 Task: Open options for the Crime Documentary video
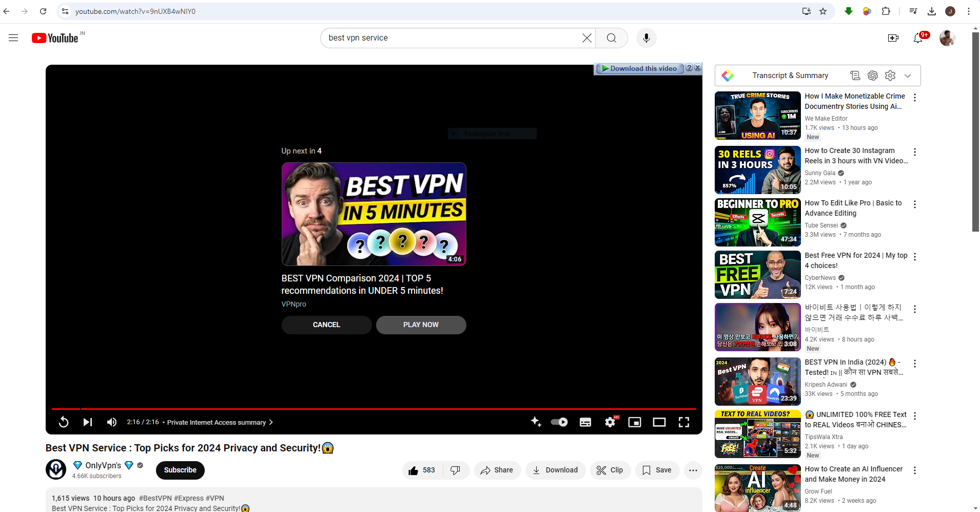coord(915,98)
